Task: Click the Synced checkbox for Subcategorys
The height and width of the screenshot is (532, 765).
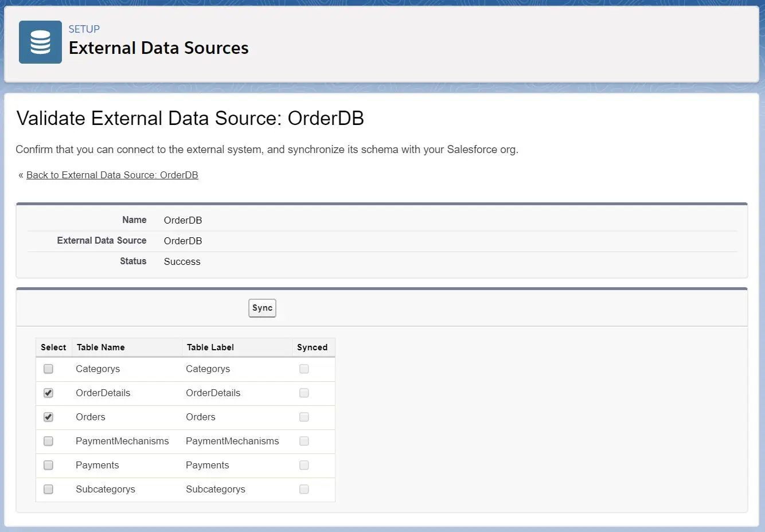Action: pos(304,489)
